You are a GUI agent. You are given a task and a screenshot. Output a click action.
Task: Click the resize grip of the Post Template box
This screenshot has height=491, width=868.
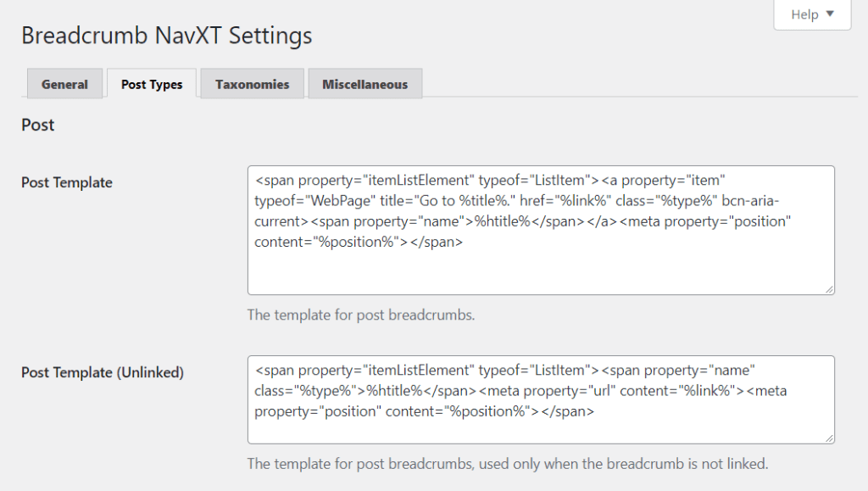pyautogui.click(x=828, y=288)
